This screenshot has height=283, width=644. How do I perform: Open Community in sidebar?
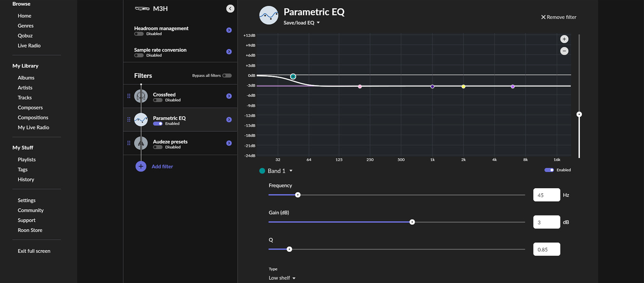(x=31, y=210)
